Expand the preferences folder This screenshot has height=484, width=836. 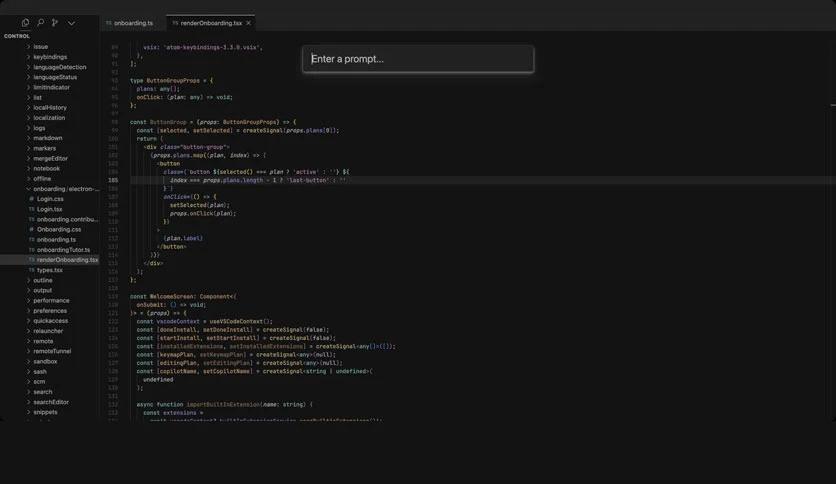pos(50,310)
